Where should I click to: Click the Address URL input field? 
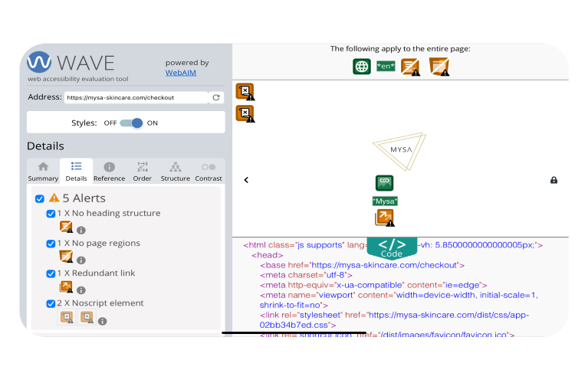pyautogui.click(x=135, y=97)
